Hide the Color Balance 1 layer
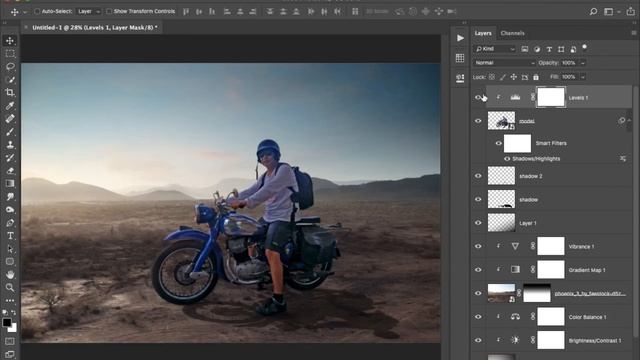The width and height of the screenshot is (640, 360). click(x=478, y=317)
